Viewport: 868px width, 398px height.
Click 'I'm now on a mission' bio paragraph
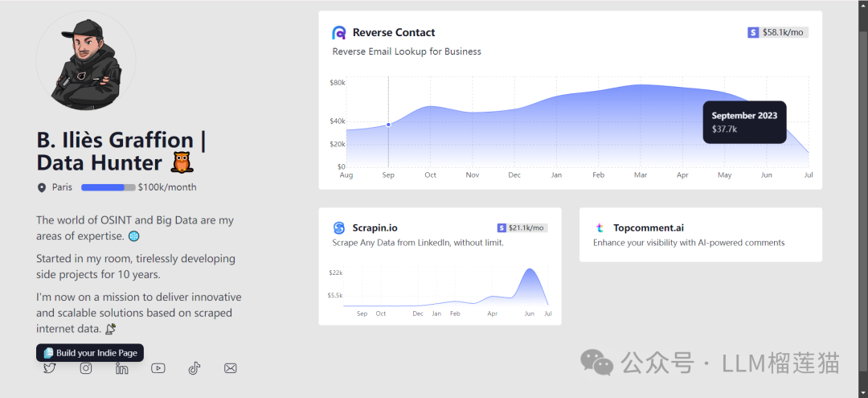[139, 314]
